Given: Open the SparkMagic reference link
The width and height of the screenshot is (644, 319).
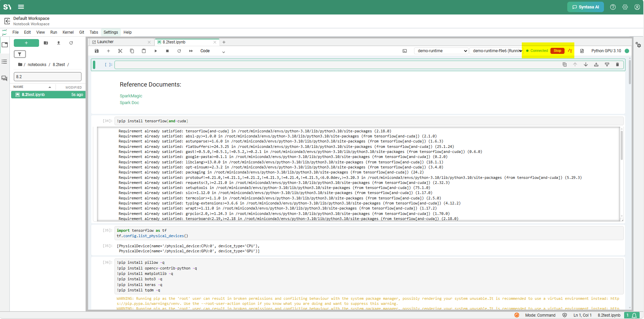Looking at the screenshot, I should click(x=131, y=96).
